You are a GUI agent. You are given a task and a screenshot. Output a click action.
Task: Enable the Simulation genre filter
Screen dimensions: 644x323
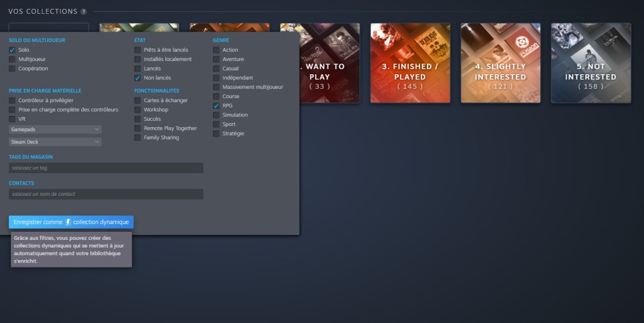coord(216,115)
